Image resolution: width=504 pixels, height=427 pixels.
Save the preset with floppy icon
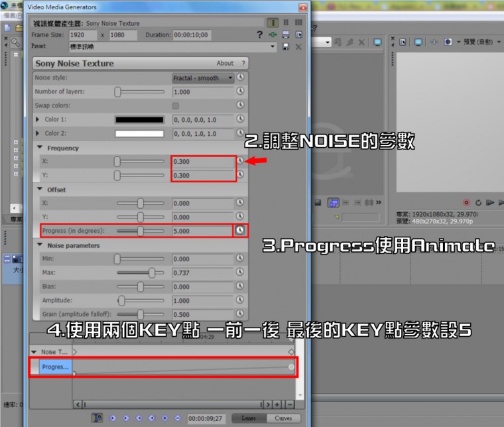[x=285, y=46]
